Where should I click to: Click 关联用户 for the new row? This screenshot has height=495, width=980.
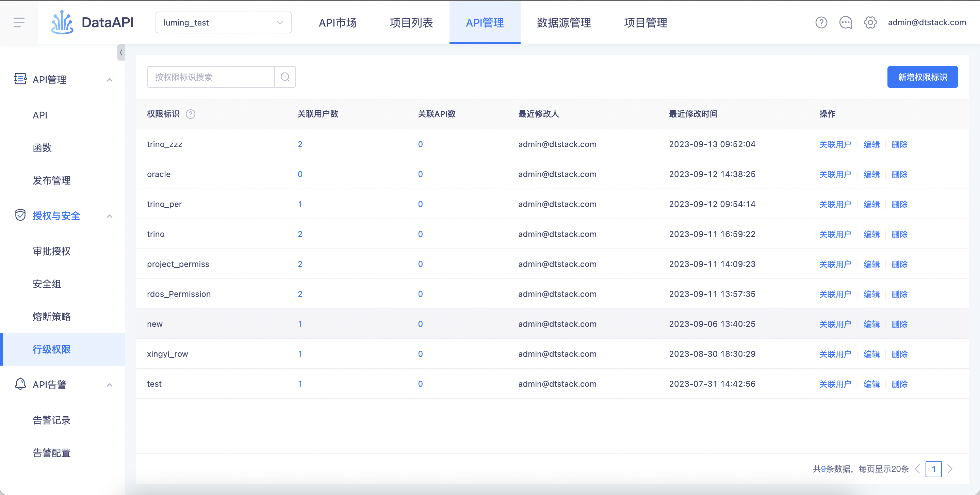[835, 324]
